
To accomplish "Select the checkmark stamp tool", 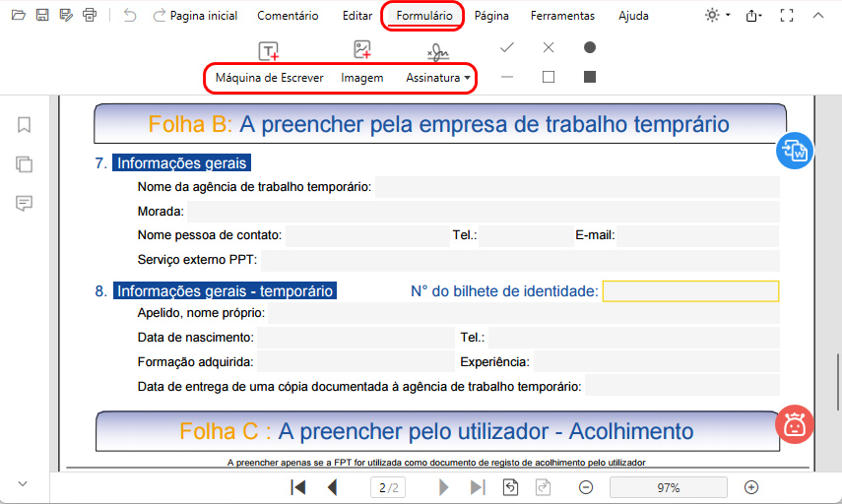I will click(507, 48).
